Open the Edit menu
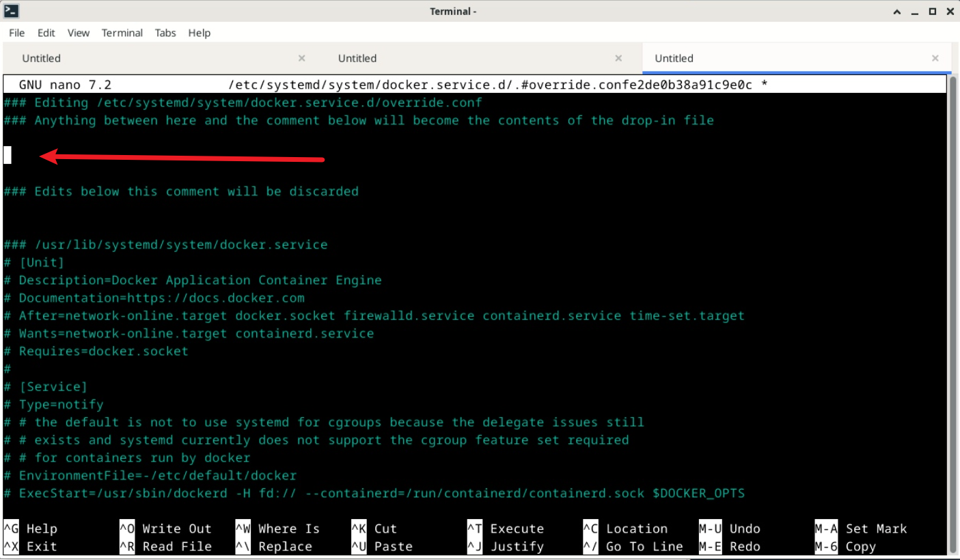The image size is (960, 560). [x=46, y=33]
